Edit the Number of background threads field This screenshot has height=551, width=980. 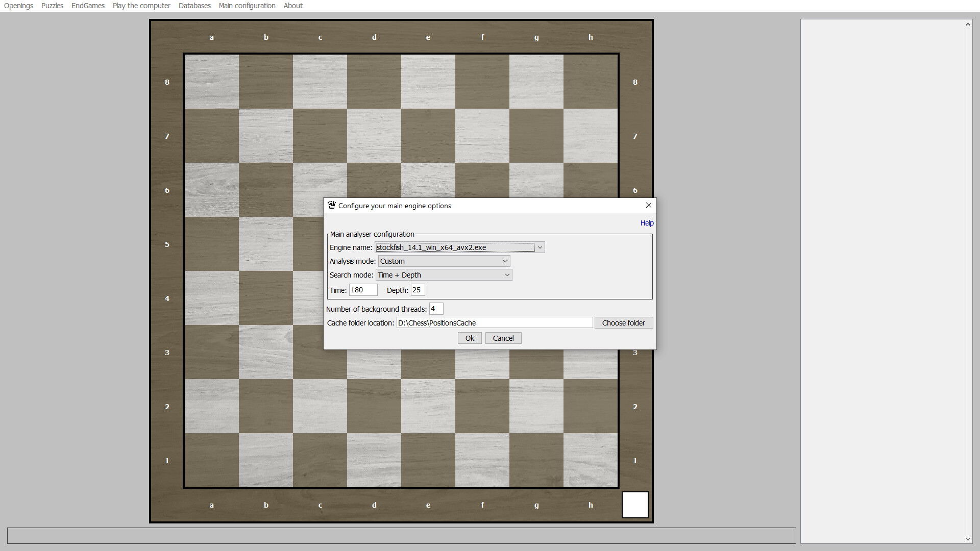coord(435,309)
